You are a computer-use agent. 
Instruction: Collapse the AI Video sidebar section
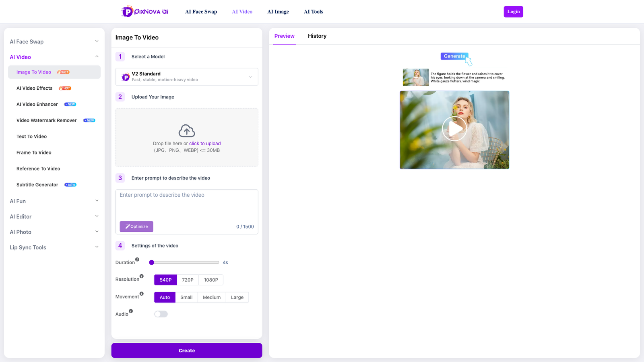point(54,57)
